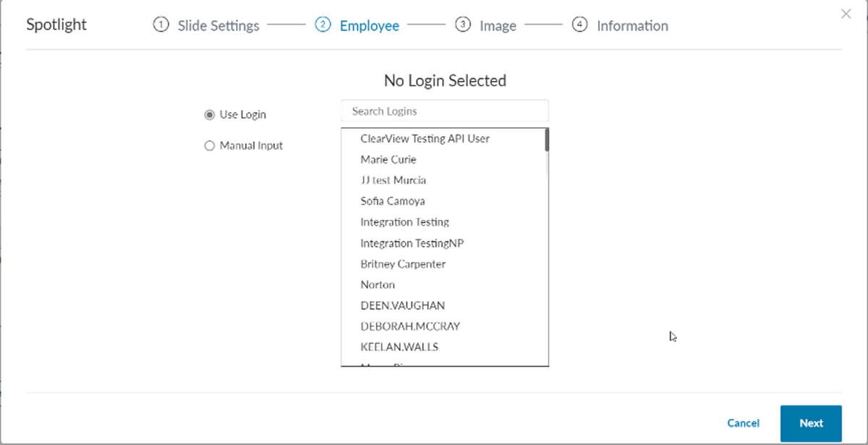Pick Marie Curie from the login list

(x=388, y=159)
